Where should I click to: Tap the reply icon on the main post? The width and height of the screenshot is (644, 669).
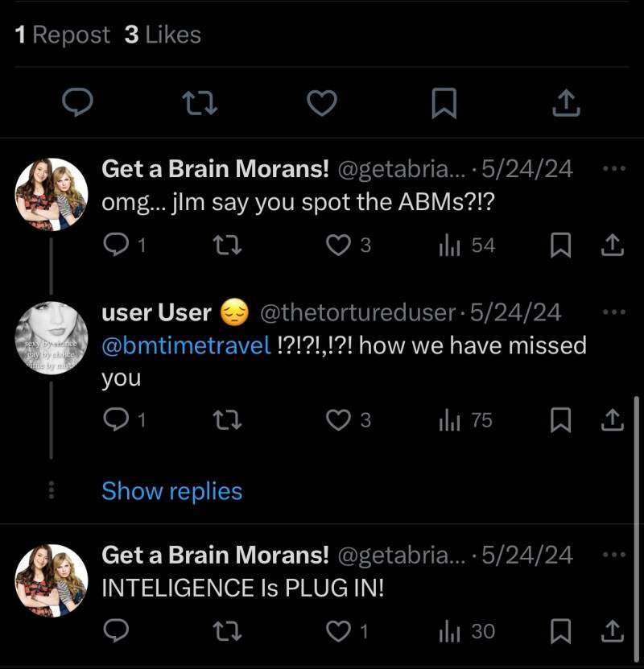click(77, 103)
